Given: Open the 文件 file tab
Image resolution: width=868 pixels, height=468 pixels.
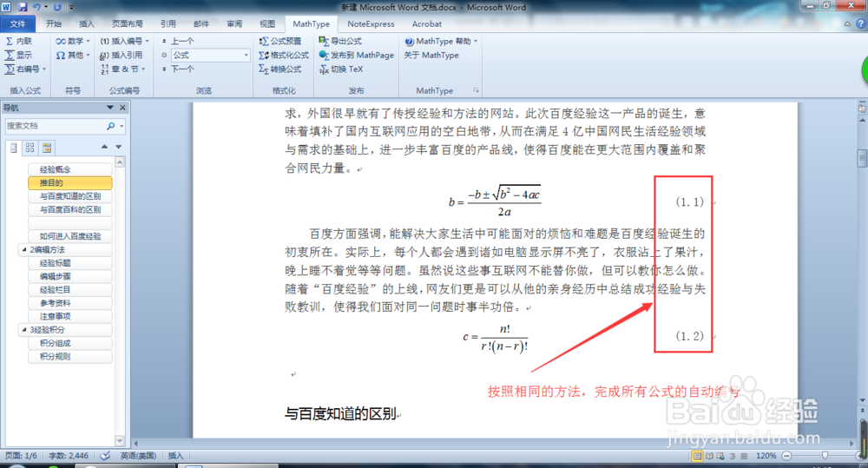Looking at the screenshot, I should tap(17, 23).
